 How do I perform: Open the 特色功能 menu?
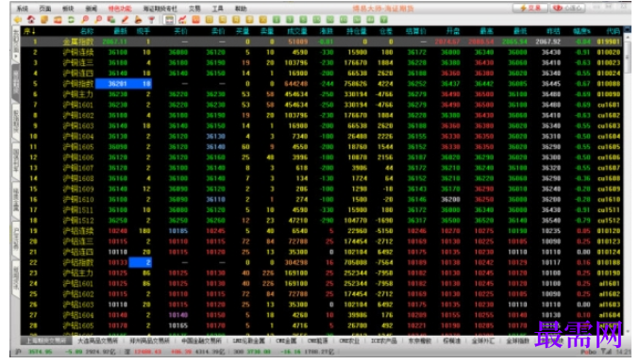pyautogui.click(x=120, y=8)
